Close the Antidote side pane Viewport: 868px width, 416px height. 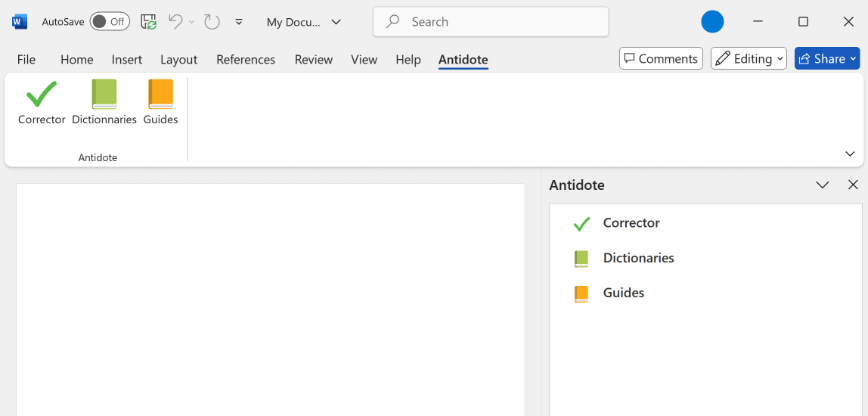[853, 185]
